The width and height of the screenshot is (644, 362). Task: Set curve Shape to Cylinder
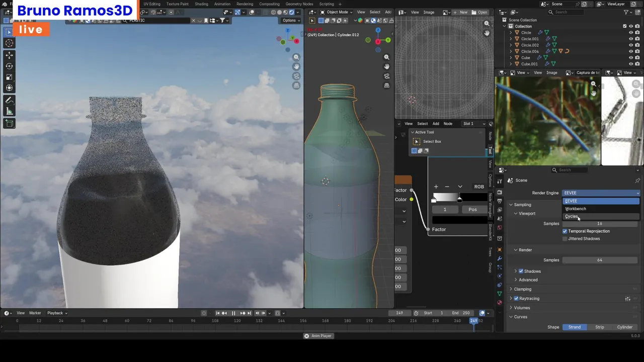(x=625, y=327)
